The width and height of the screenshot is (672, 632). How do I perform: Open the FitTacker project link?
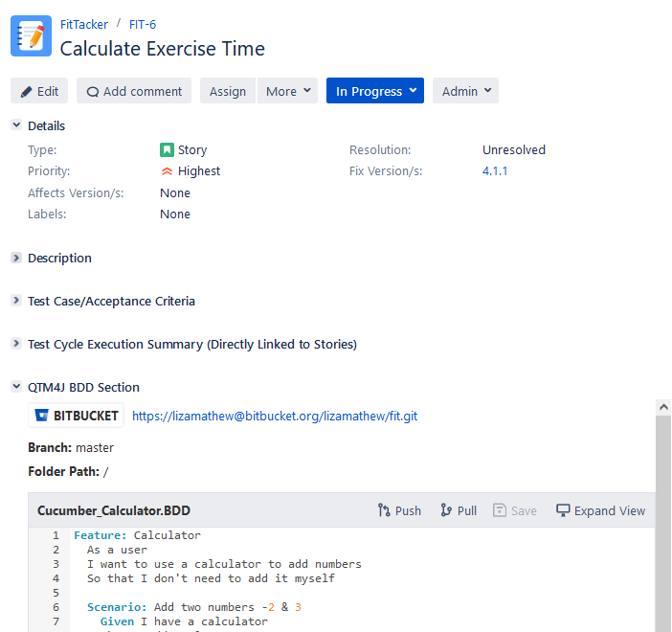[x=84, y=25]
